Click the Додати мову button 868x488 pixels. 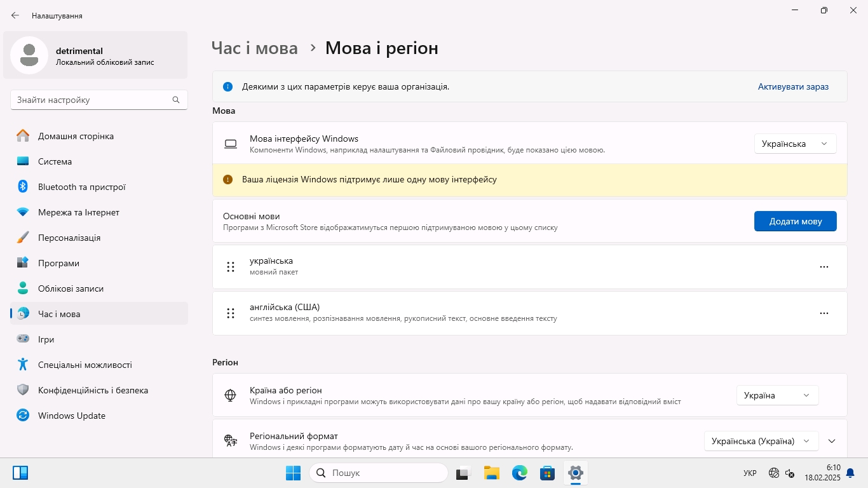[795, 221]
